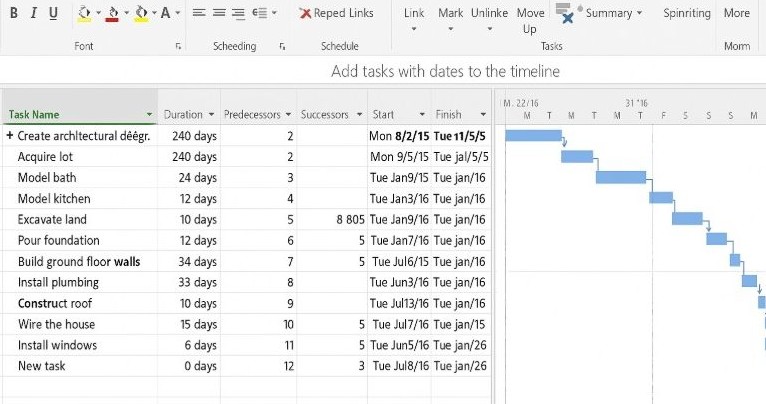Open Scheeding group dialog launcher
The height and width of the screenshot is (404, 766).
[283, 46]
